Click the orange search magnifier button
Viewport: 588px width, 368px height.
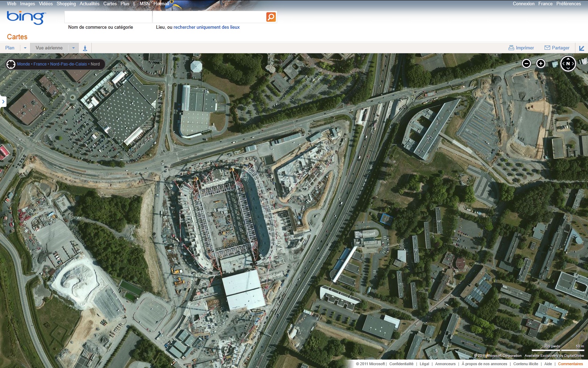pyautogui.click(x=271, y=17)
